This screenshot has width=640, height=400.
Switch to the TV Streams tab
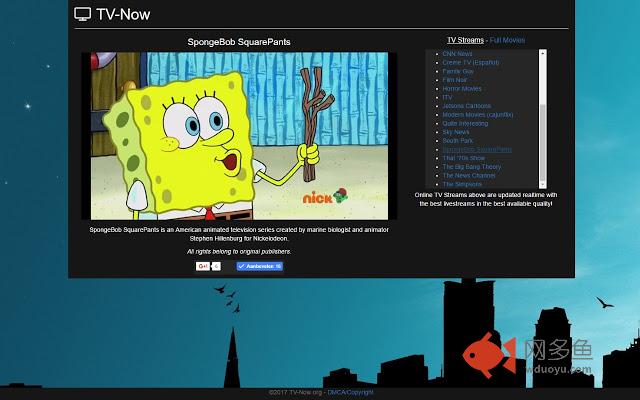pos(465,40)
